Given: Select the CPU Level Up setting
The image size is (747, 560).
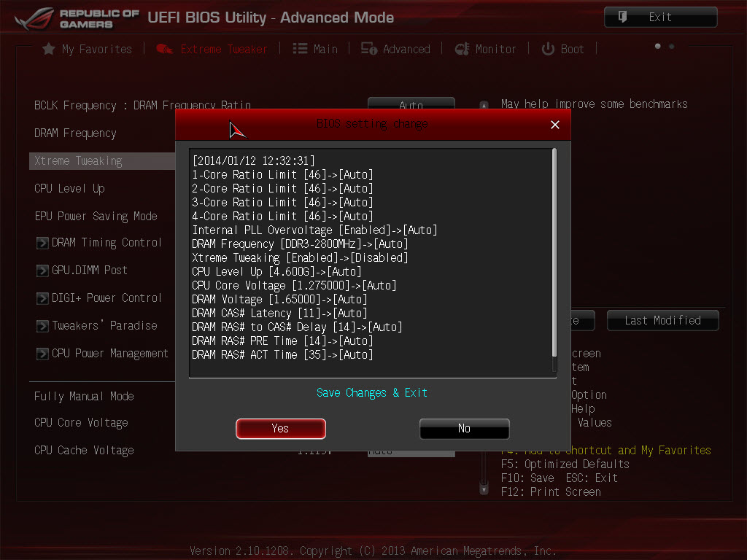Looking at the screenshot, I should click(x=69, y=189).
